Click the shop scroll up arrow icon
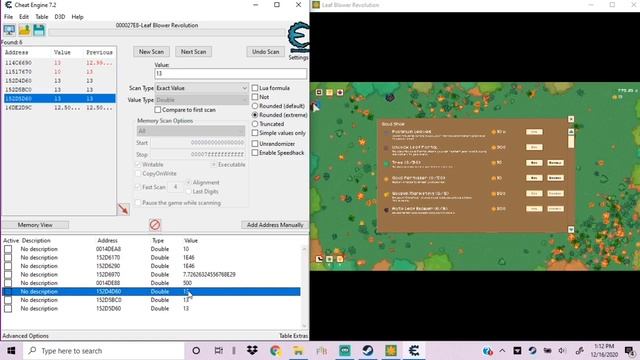This screenshot has height=360, width=640. click(x=571, y=132)
